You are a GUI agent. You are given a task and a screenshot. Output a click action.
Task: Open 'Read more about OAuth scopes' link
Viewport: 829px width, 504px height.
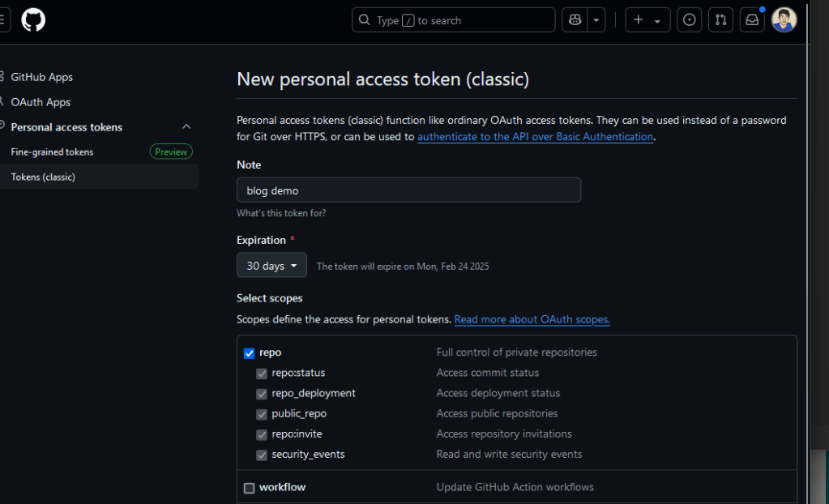click(x=532, y=319)
